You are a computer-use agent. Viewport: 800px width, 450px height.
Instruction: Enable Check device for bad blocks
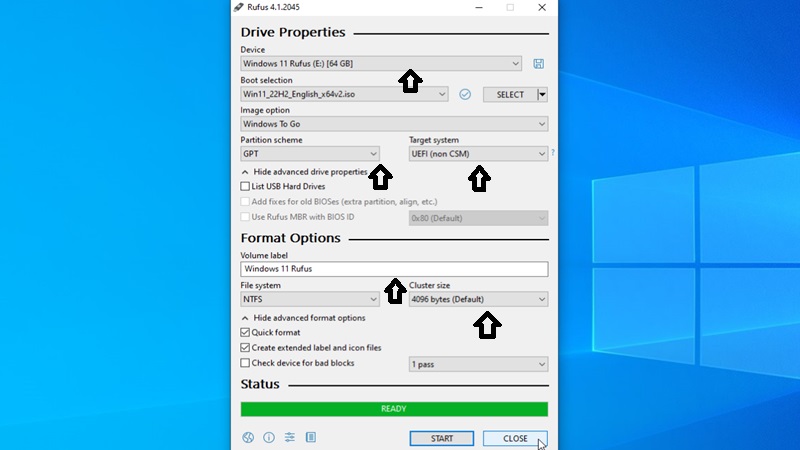pos(246,363)
